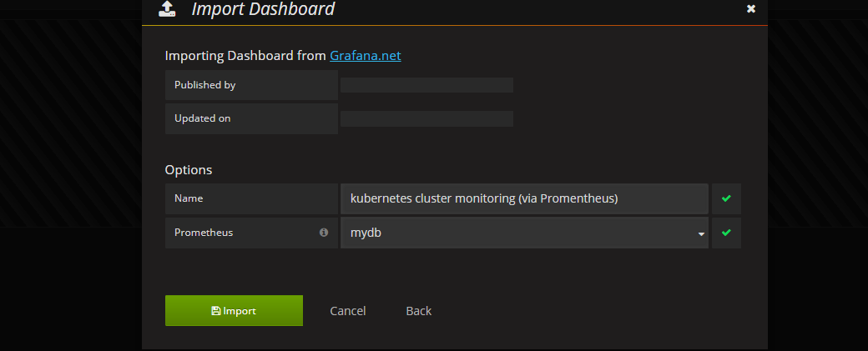Viewport: 868px width, 351px height.
Task: Click the Importing Dashboard from text
Action: [245, 56]
